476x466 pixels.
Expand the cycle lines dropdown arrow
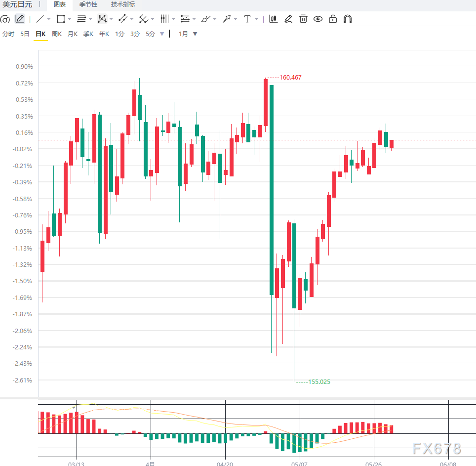(173, 19)
